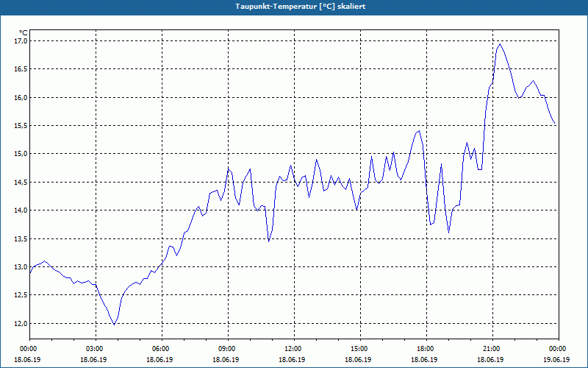
Task: Click the '18:00' time axis label
Action: pyautogui.click(x=427, y=349)
